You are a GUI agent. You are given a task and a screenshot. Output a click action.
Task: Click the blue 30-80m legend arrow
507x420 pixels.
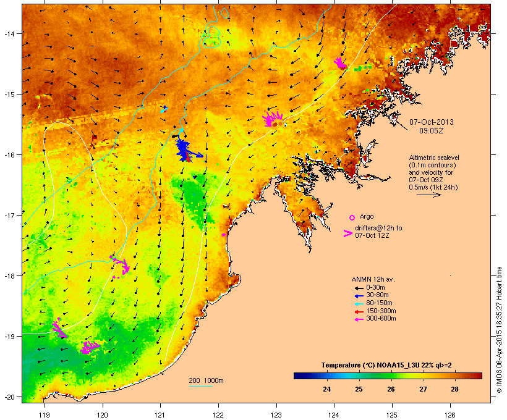click(x=359, y=296)
